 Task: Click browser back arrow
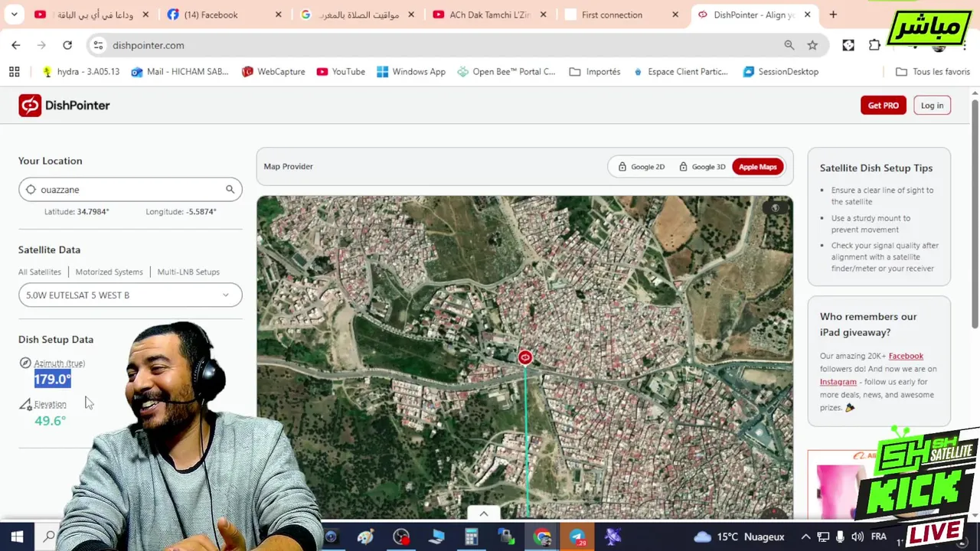[x=16, y=45]
